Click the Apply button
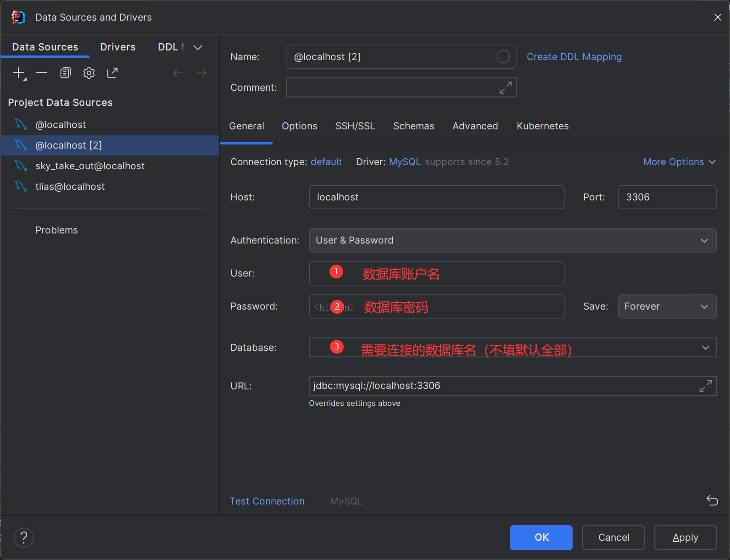 (x=685, y=538)
